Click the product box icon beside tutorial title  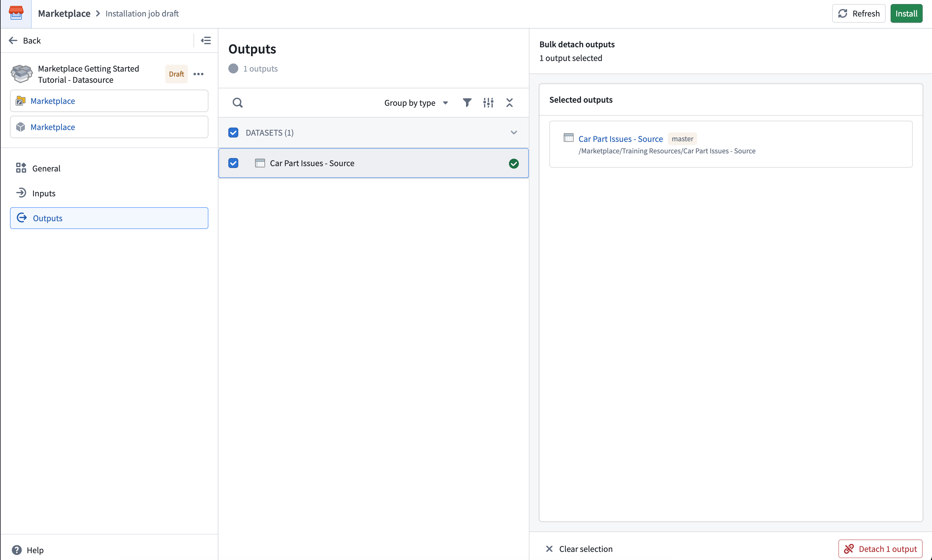coord(21,74)
